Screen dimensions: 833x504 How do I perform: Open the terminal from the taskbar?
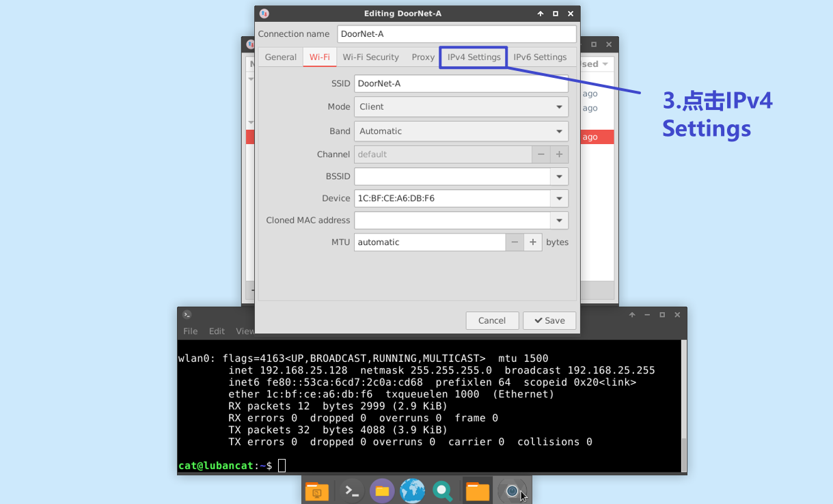coord(351,490)
